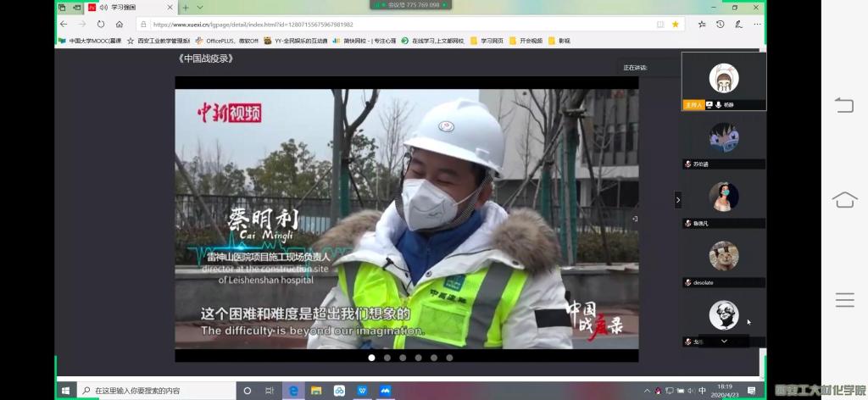The image size is (868, 400).
Task: Select the 学习强国 browser tab
Action: pos(127,8)
